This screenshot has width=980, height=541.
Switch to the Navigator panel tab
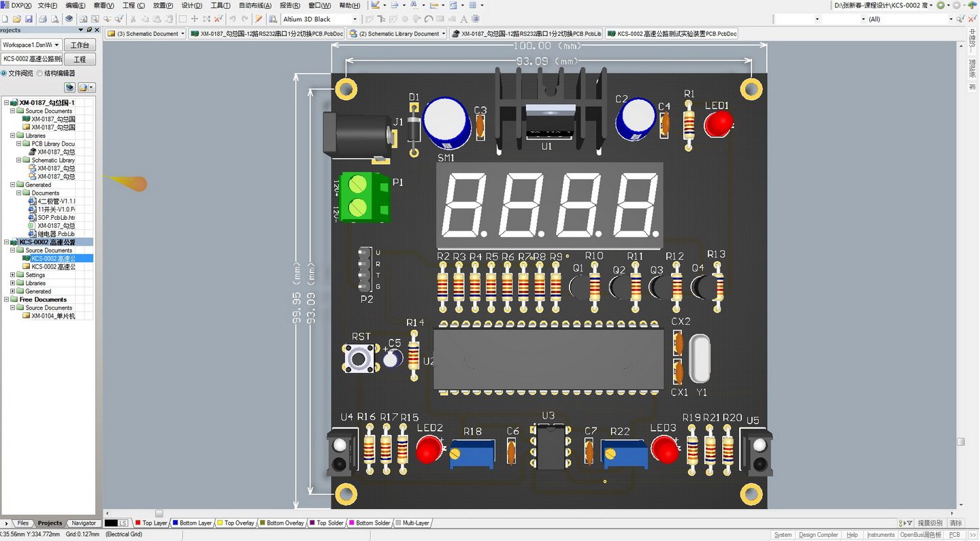(84, 523)
